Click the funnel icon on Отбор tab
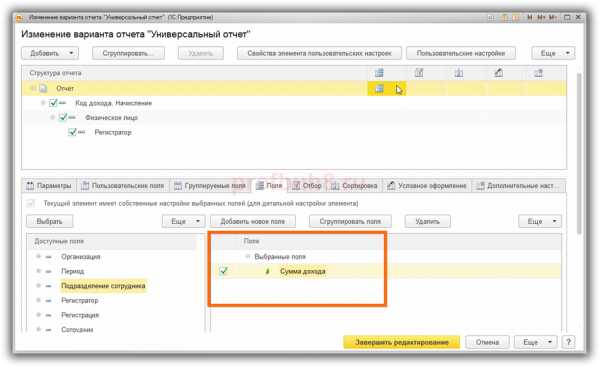600x367 pixels. point(296,186)
